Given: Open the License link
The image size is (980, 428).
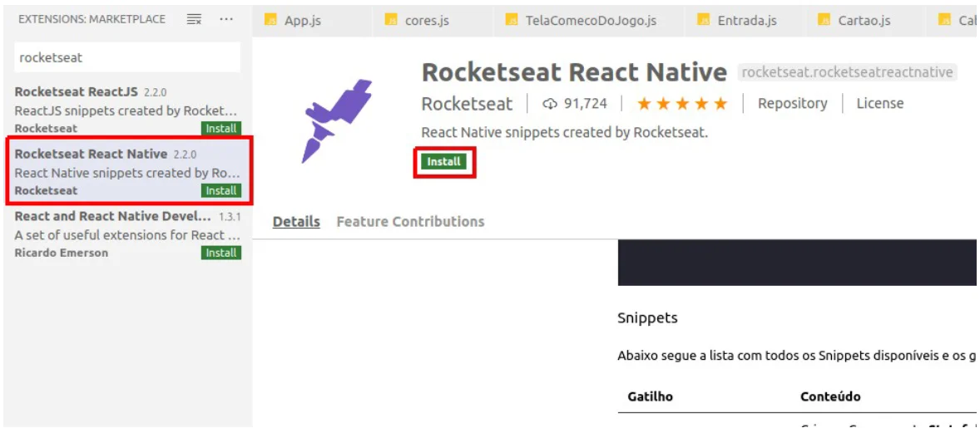Looking at the screenshot, I should [x=880, y=104].
